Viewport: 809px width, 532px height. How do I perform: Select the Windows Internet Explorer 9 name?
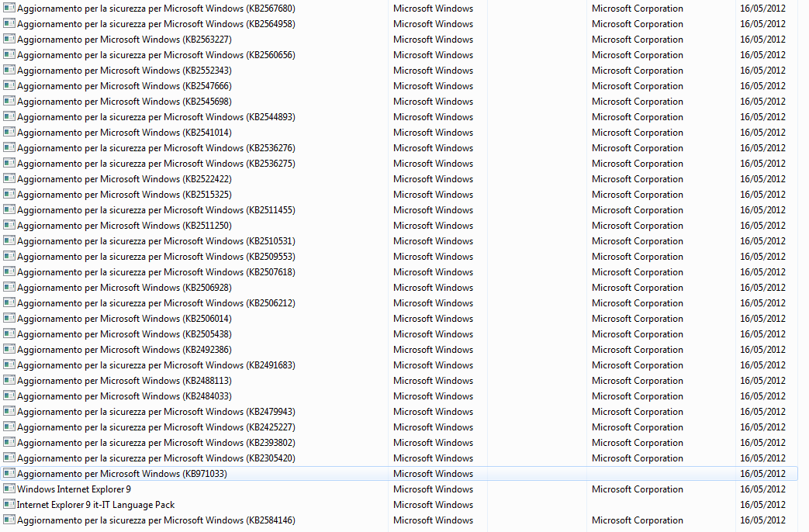point(74,489)
